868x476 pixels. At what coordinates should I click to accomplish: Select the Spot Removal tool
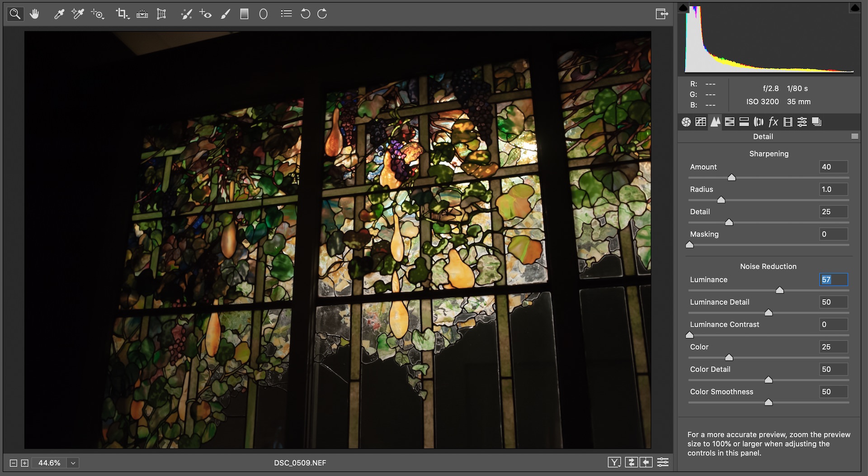[186, 14]
